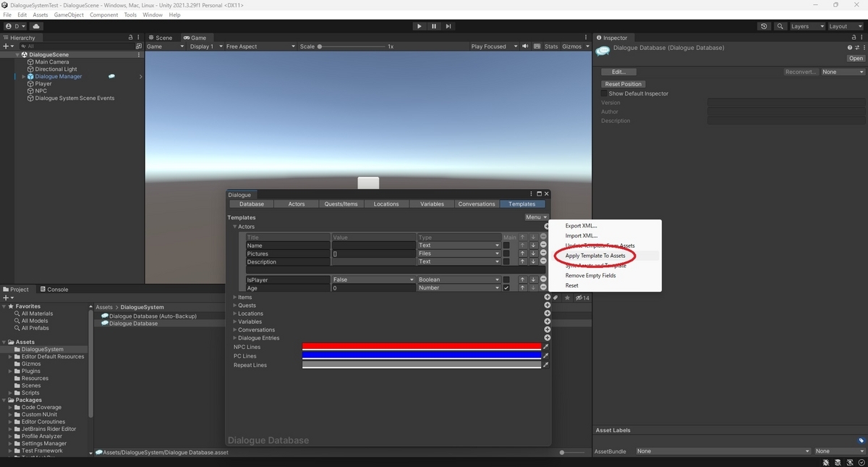Toggle Main checkbox for IsPlayer field
Screen dimensions: 868x467
pos(506,279)
